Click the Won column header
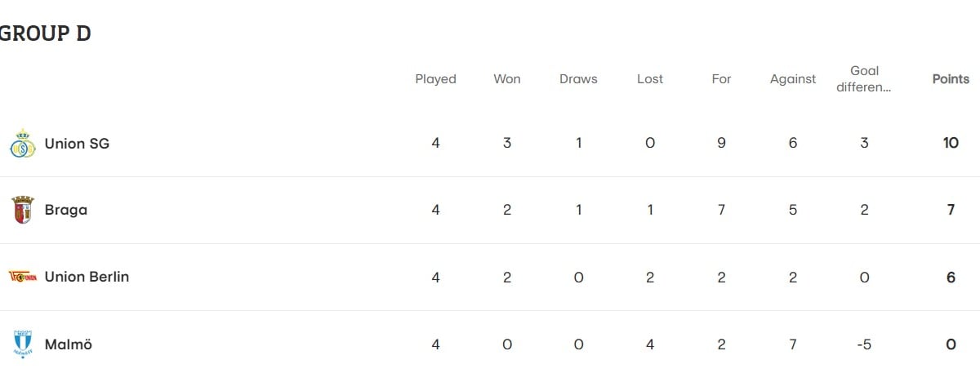980x382 pixels. [x=507, y=79]
